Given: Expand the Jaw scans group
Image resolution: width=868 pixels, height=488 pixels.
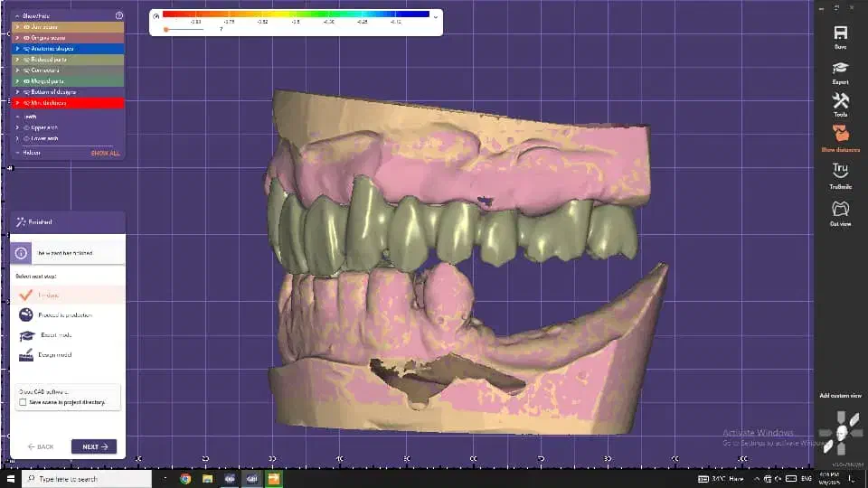Looking at the screenshot, I should (x=18, y=26).
